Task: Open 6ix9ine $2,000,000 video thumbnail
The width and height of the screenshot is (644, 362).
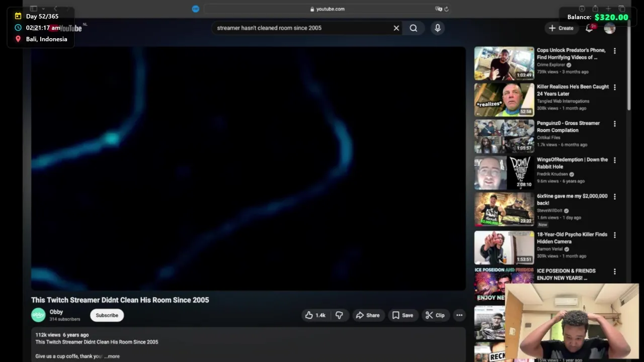Action: 504,209
